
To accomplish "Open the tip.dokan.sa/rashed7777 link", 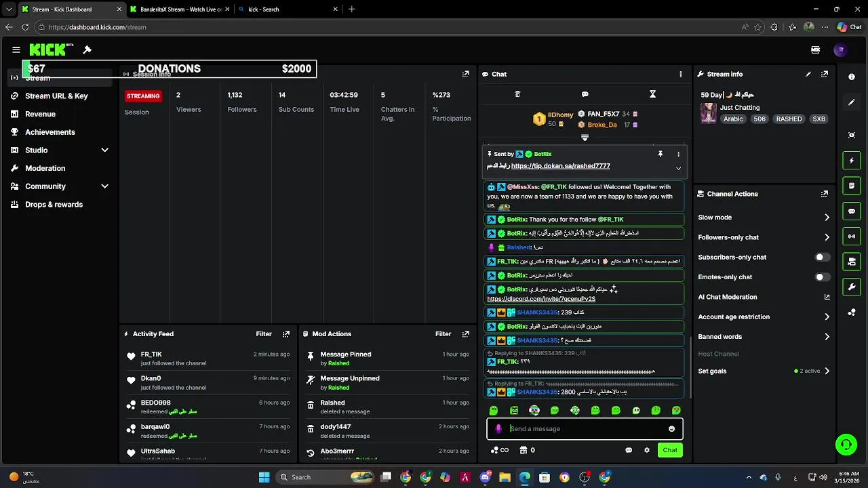I will click(561, 166).
